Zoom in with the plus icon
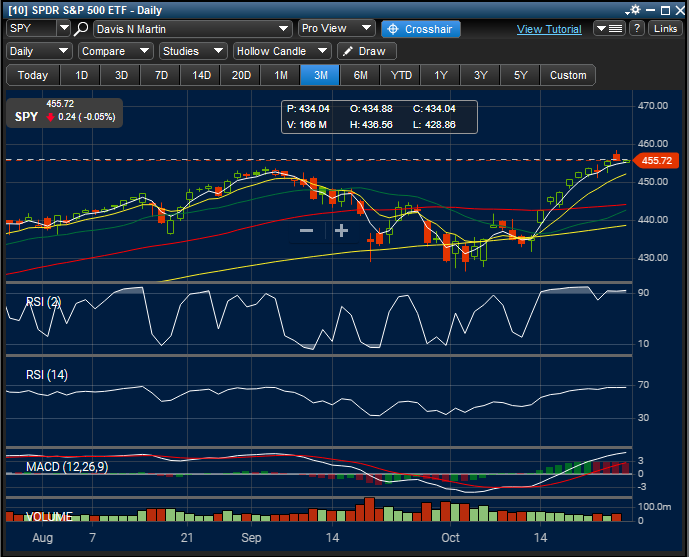The height and width of the screenshot is (557, 689). click(341, 230)
